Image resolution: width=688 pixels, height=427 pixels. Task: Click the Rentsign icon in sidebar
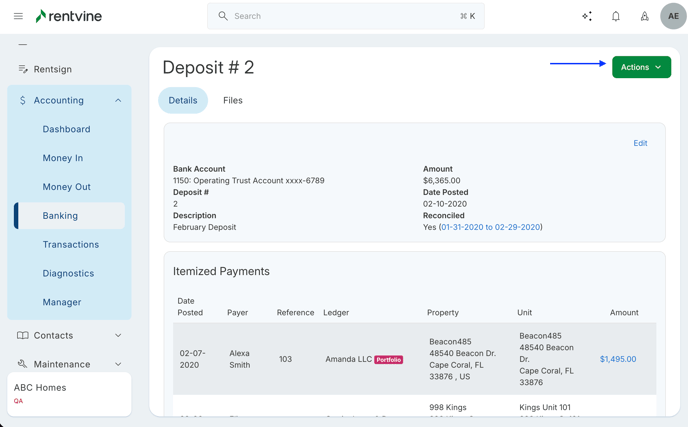click(x=23, y=69)
